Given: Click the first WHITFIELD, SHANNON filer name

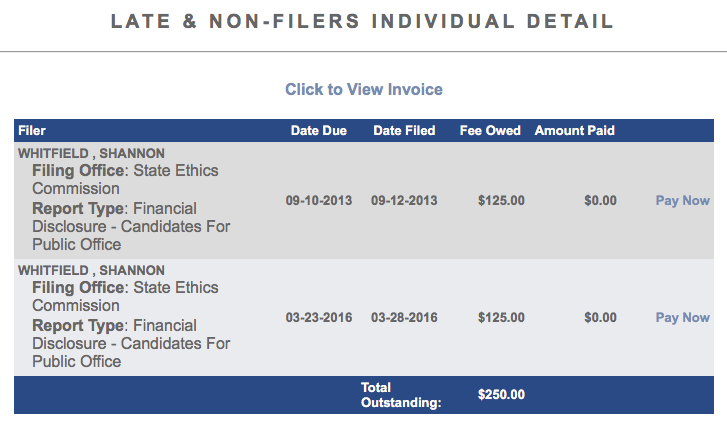Looking at the screenshot, I should [x=91, y=153].
